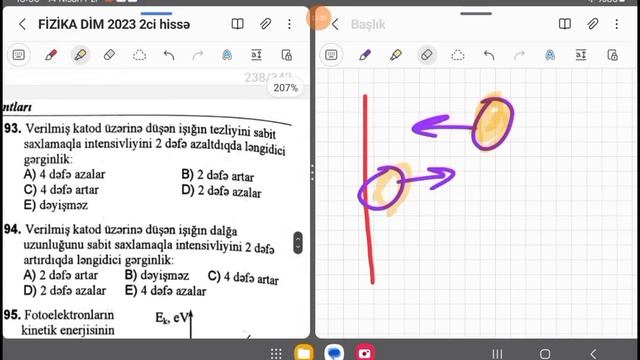Open the yellow My Files app
640x360 pixels.
click(x=304, y=353)
